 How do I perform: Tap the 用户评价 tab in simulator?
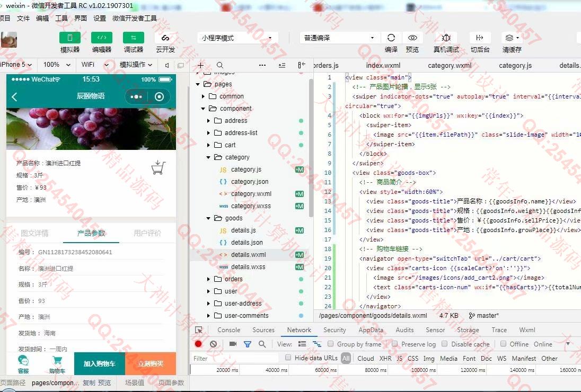147,233
